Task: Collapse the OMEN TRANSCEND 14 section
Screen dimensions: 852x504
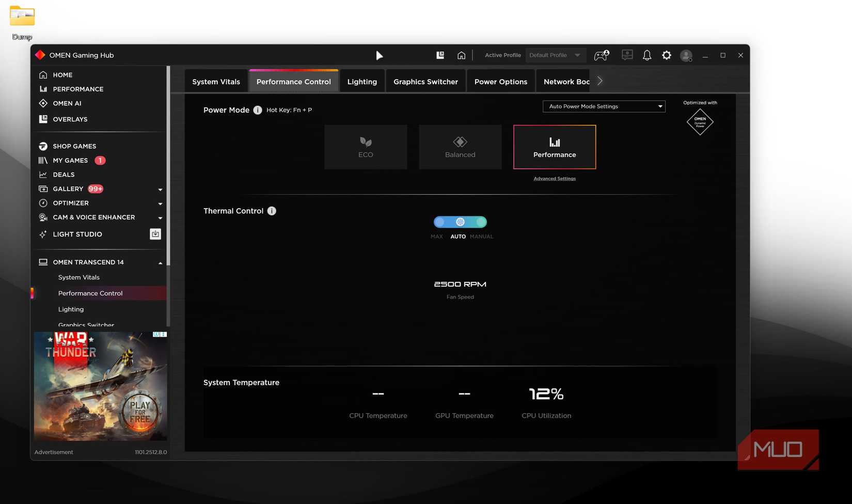Action: (x=160, y=262)
